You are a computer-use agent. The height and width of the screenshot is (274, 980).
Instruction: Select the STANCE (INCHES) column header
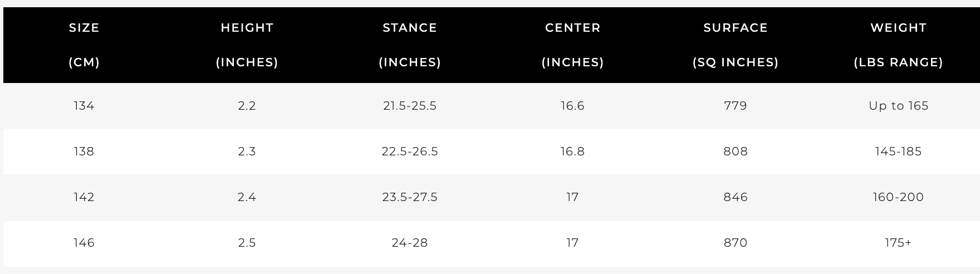410,45
